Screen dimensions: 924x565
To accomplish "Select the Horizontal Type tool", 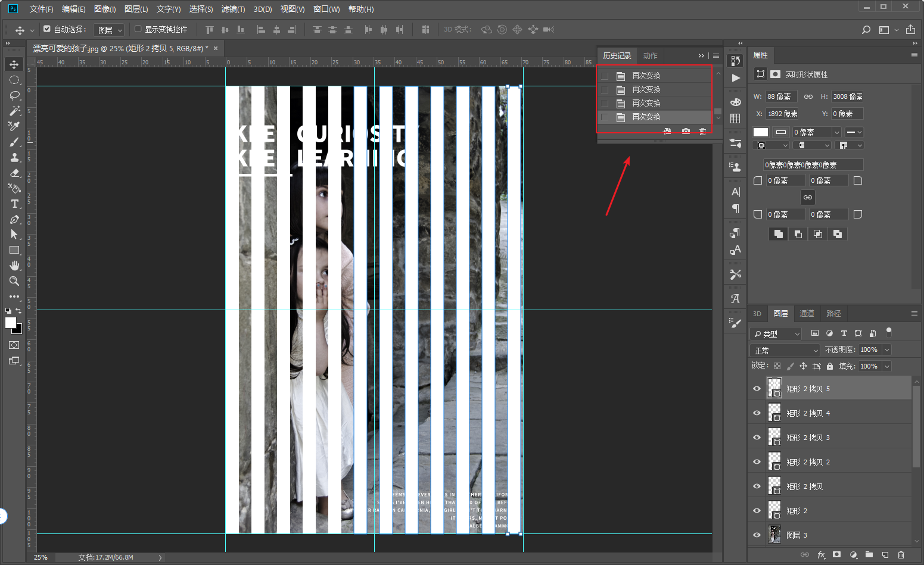I will [x=14, y=204].
